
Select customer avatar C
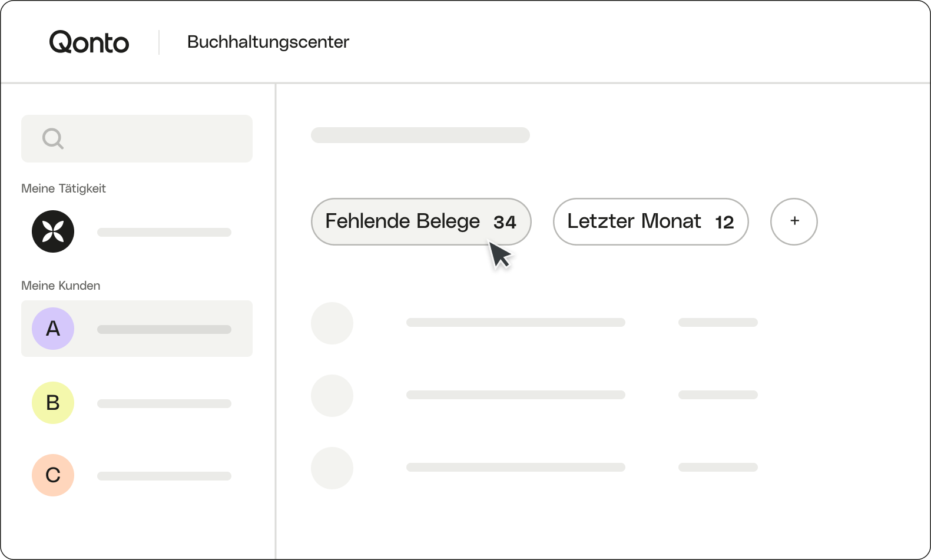pos(53,475)
